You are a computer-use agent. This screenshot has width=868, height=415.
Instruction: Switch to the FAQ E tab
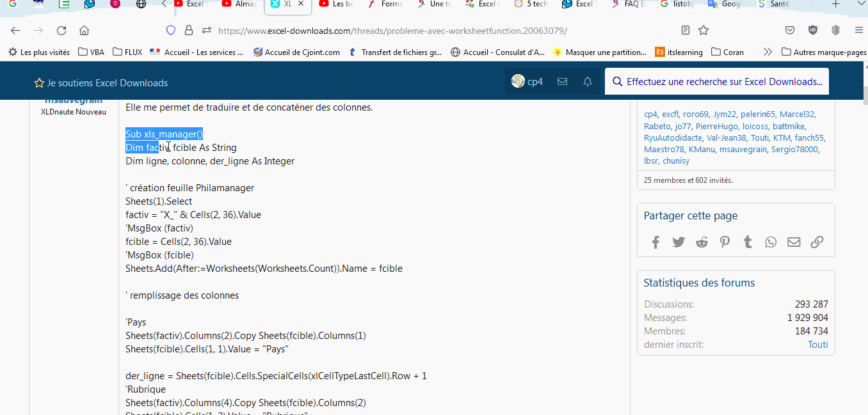(629, 4)
